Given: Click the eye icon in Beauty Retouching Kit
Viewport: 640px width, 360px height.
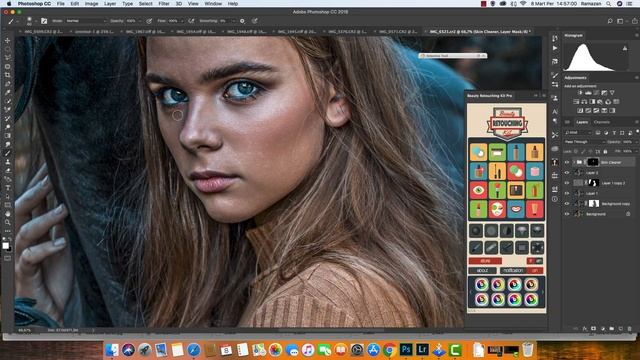Looking at the screenshot, I should click(x=478, y=190).
